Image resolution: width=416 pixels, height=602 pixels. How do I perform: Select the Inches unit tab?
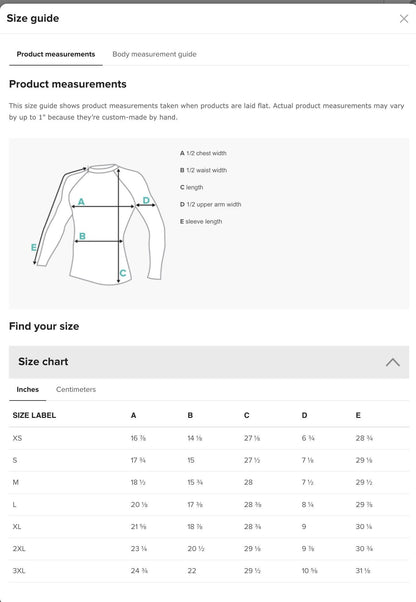pyautogui.click(x=28, y=389)
